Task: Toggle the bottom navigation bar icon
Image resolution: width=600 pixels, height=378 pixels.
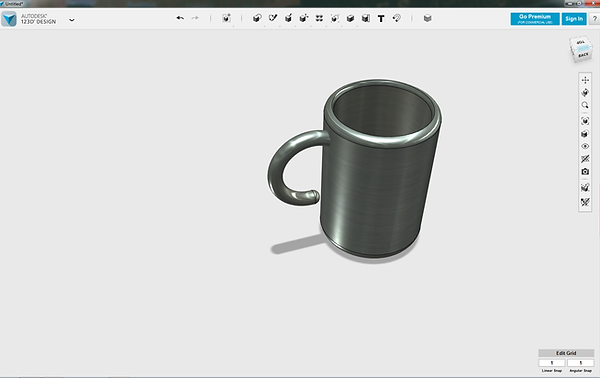Action: pyautogui.click(x=585, y=202)
